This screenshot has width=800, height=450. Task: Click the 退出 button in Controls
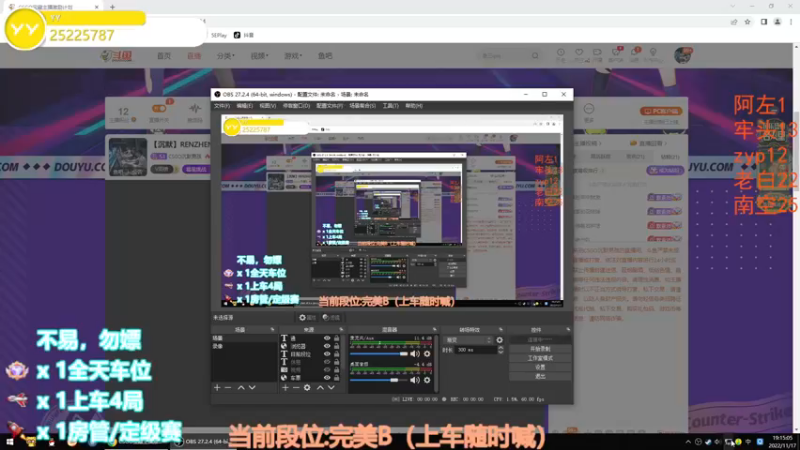[540, 377]
